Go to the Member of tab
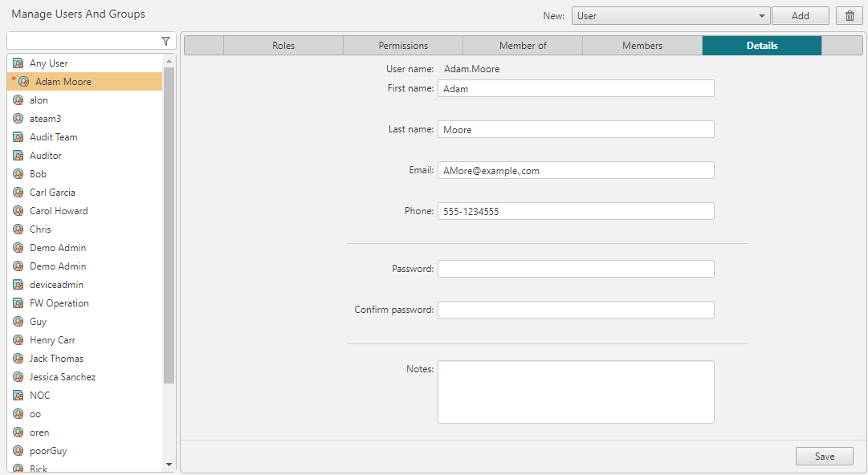This screenshot has width=868, height=475. [523, 46]
